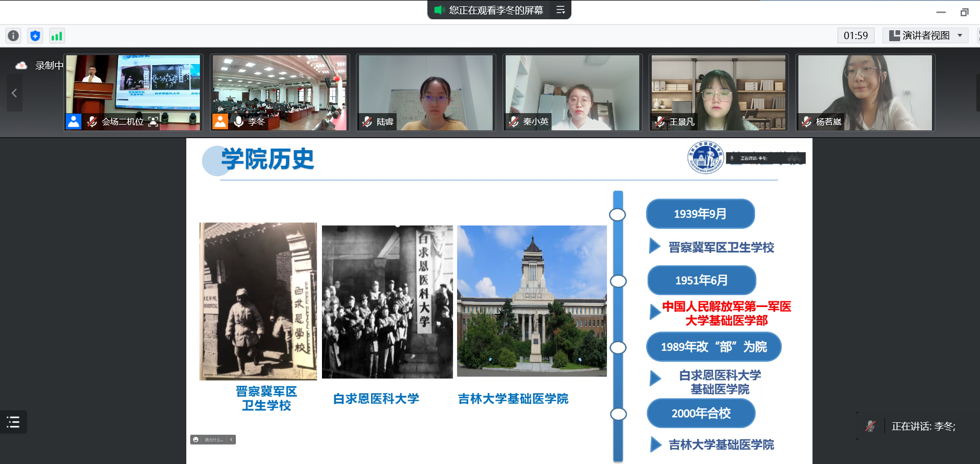This screenshot has width=980, height=464.
Task: Click the 正在讲话 李冬 speaker indicator
Action: point(923,426)
